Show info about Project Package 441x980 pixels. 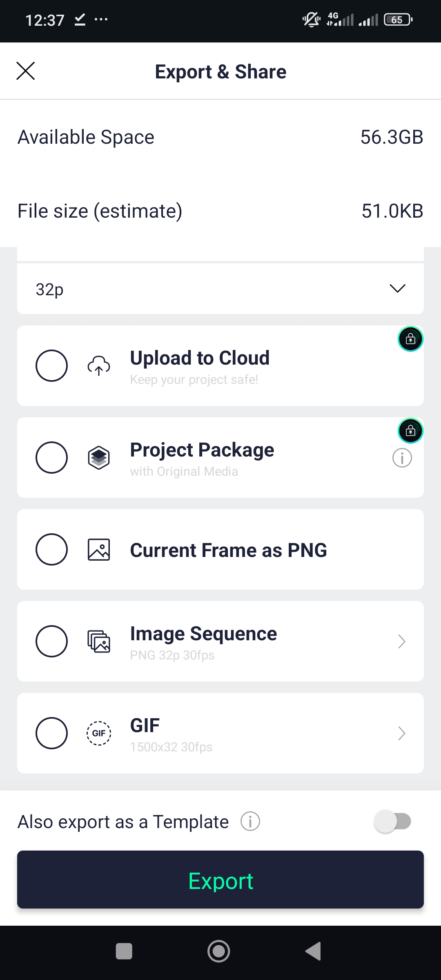(x=402, y=458)
